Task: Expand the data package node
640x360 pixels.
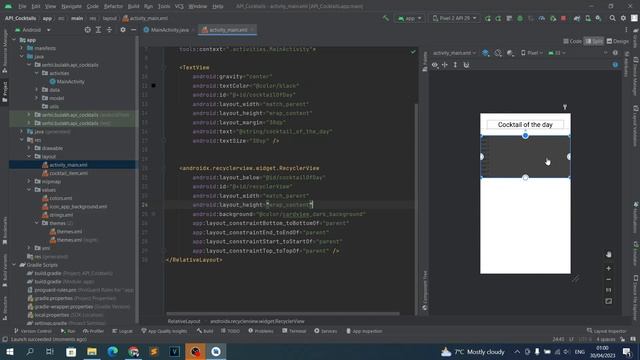Action: click(x=37, y=90)
